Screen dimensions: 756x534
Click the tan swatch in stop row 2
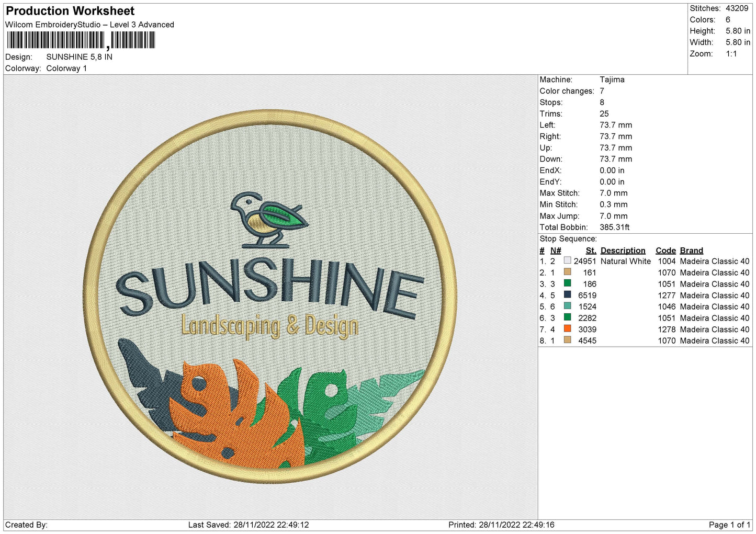coord(567,272)
